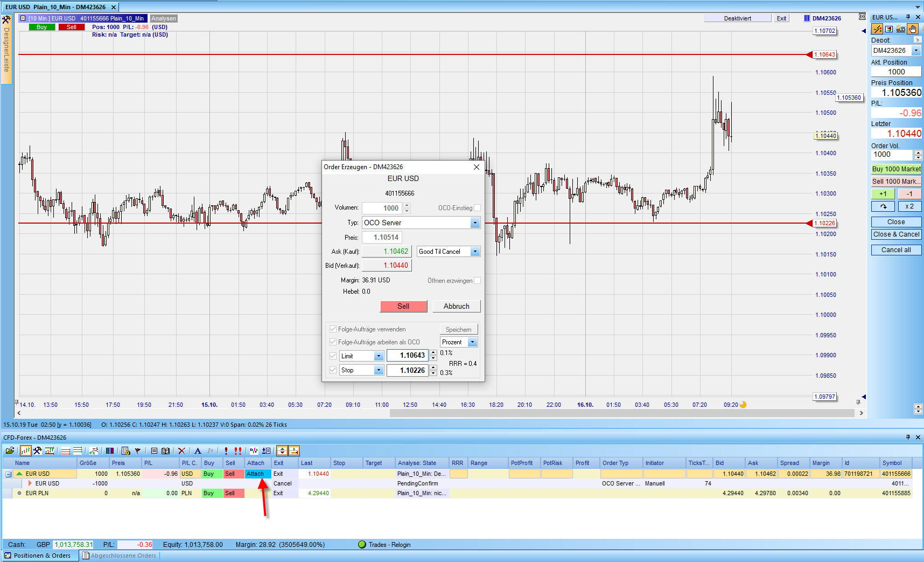Open the Good Til Cancel dropdown
The width and height of the screenshot is (924, 562).
point(474,252)
